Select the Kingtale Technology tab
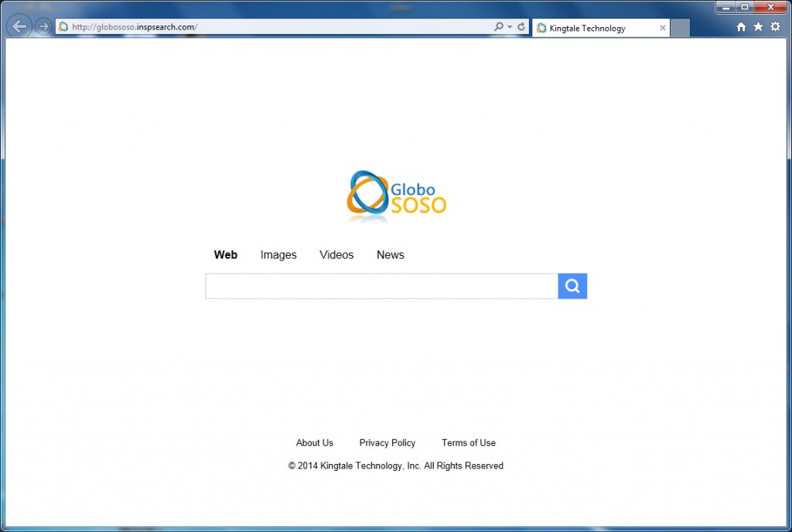The image size is (792, 532). (600, 29)
